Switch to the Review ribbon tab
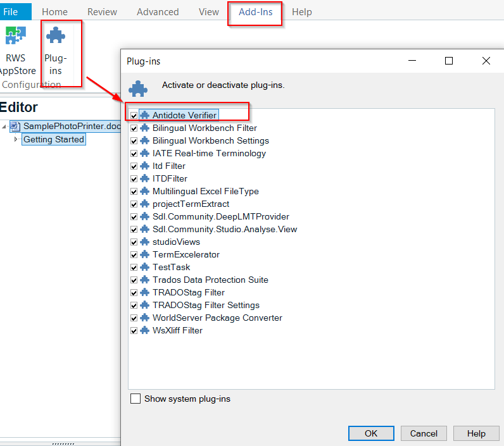The image size is (504, 446). click(102, 12)
